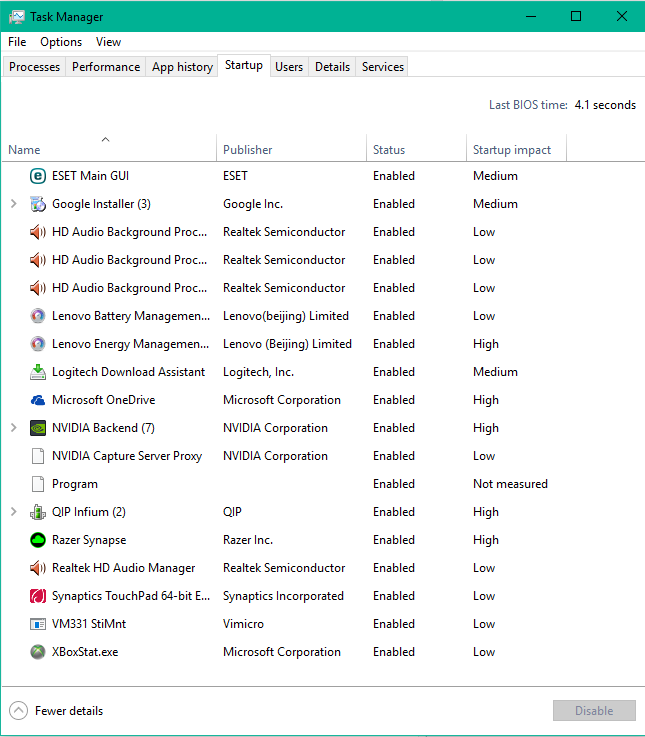Click the NVIDIA Capture Server Proxy file icon

38,456
